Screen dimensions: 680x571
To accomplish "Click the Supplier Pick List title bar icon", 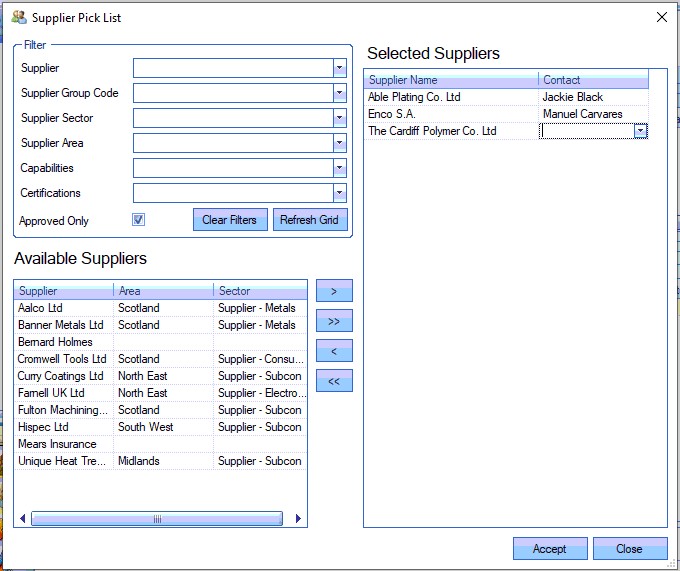I will 18,18.
